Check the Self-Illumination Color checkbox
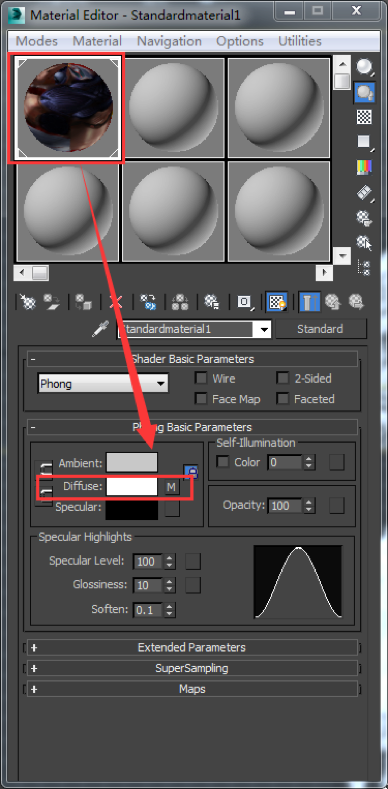Screen dimensions: 388x789 coord(222,462)
